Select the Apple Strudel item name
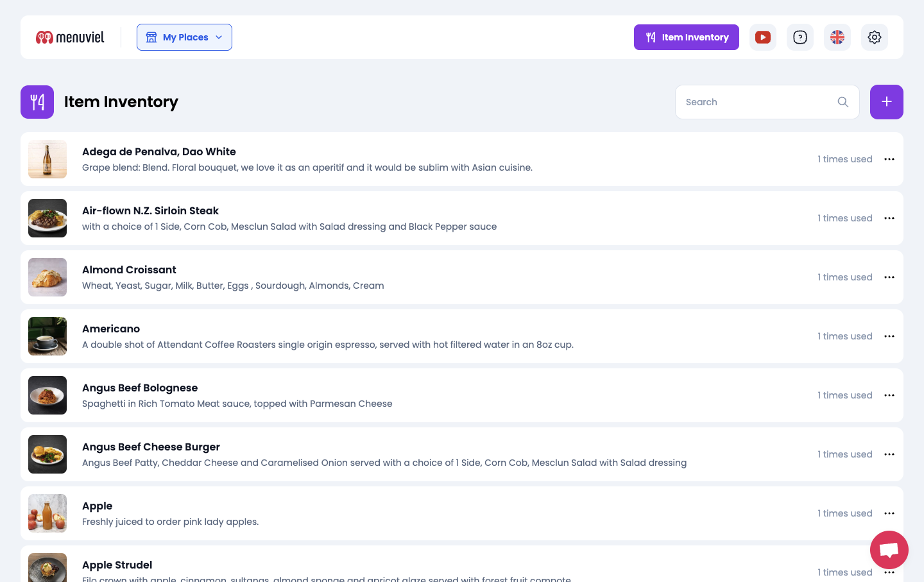Screen dimensions: 924x582 pos(117,565)
